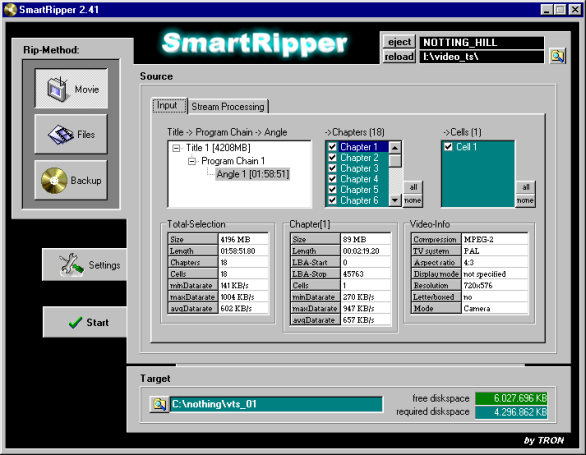Collapse Title 1 tree node

(x=176, y=148)
